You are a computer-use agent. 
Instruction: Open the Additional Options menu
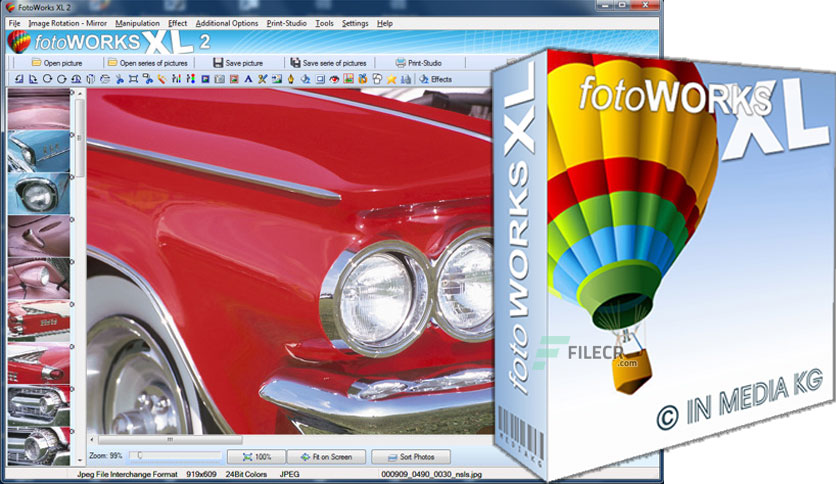point(227,23)
